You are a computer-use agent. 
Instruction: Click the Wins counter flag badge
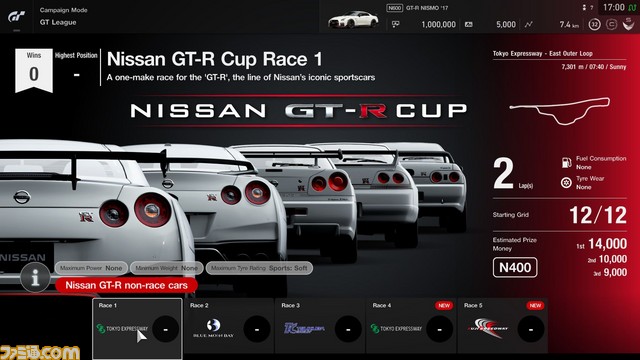coord(34,70)
